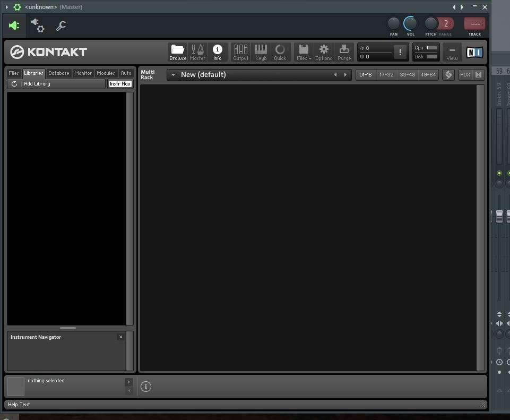Switch to next plugin preset arrow
510x420 pixels.
[x=462, y=7]
